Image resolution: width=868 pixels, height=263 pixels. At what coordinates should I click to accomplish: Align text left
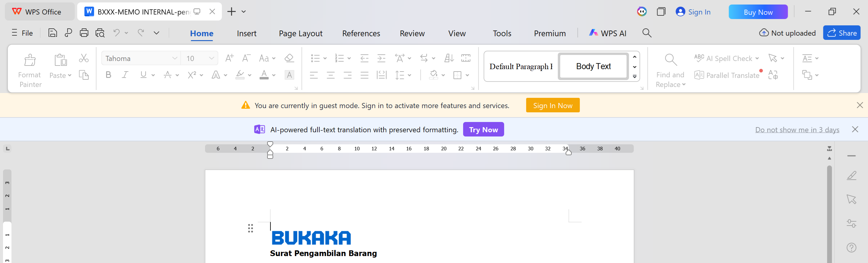[314, 75]
